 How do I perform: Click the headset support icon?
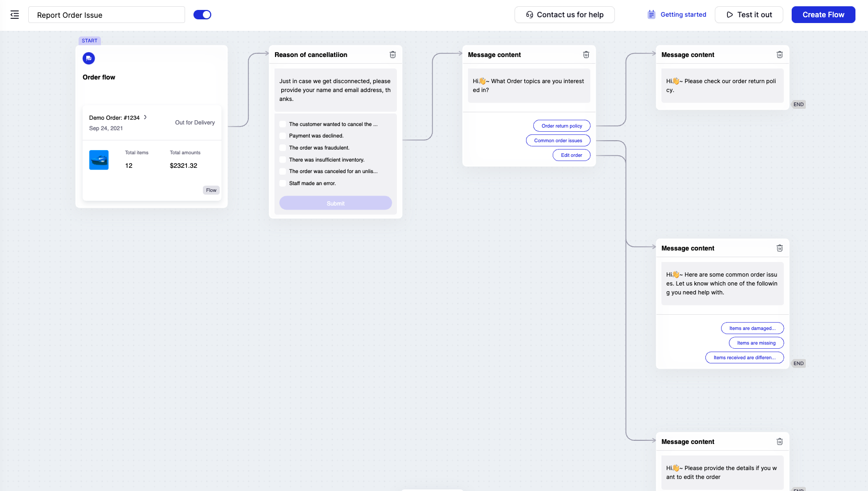pyautogui.click(x=530, y=15)
